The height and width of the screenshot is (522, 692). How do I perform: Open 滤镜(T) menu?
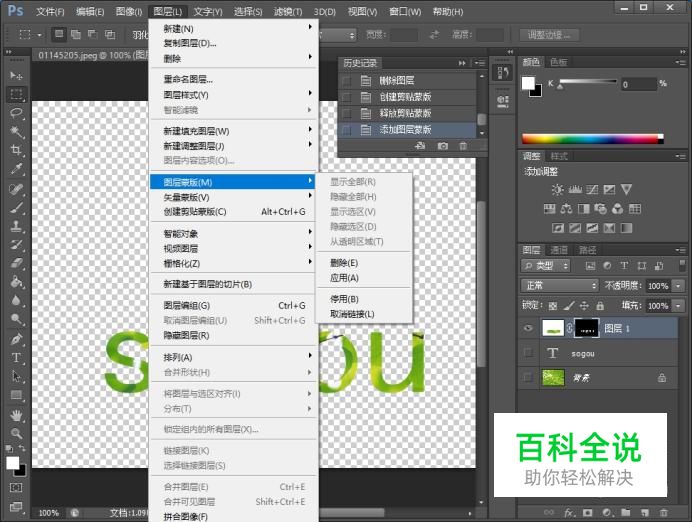coord(287,11)
